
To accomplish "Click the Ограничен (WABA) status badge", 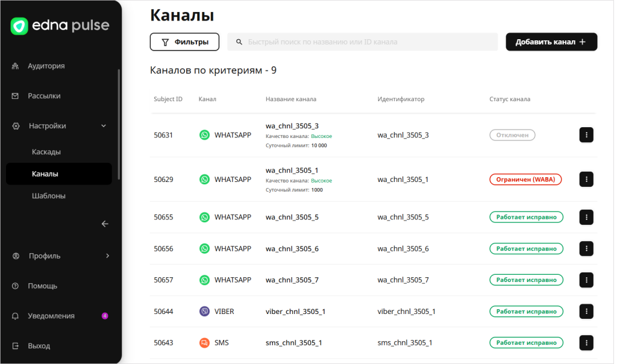I will point(525,180).
